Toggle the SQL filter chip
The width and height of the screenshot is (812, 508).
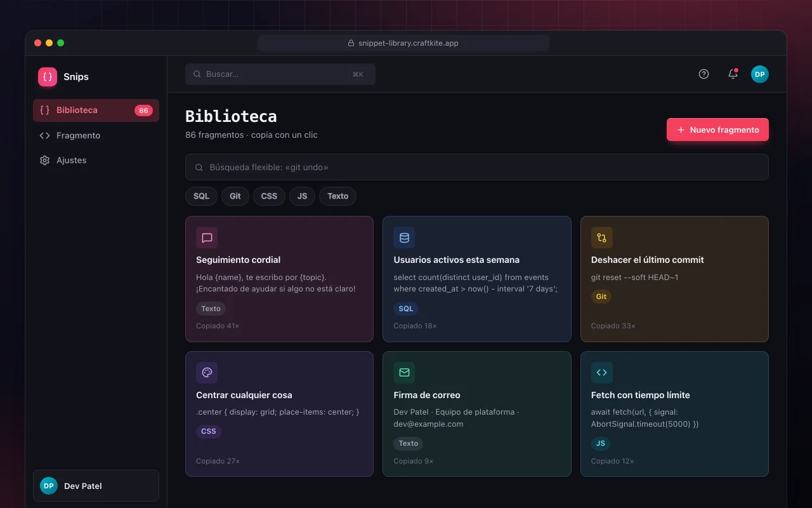pyautogui.click(x=201, y=196)
